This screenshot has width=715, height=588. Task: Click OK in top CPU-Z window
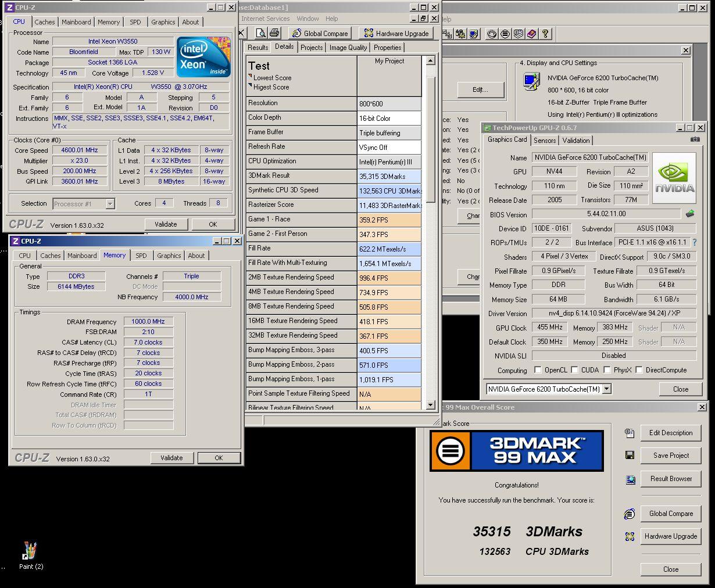click(x=213, y=224)
